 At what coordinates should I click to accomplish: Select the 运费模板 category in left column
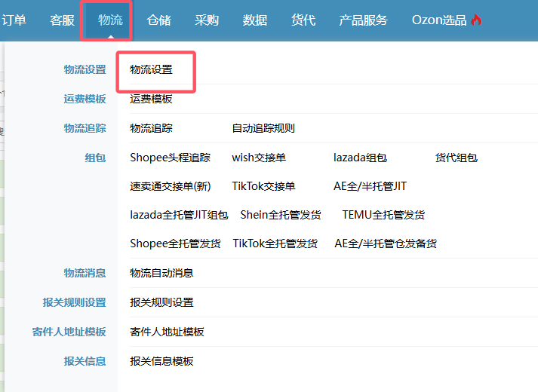[85, 99]
